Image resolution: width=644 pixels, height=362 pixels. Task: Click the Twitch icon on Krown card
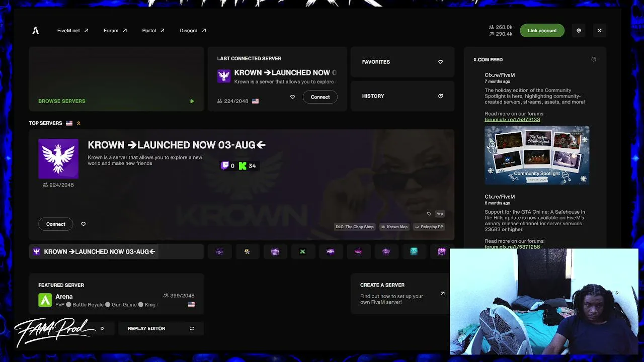225,165
